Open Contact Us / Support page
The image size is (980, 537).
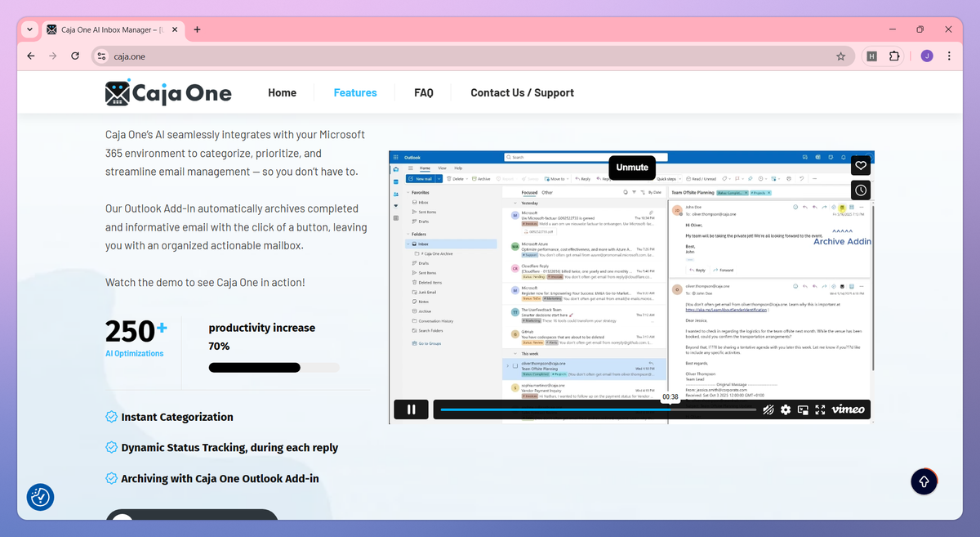pyautogui.click(x=522, y=93)
